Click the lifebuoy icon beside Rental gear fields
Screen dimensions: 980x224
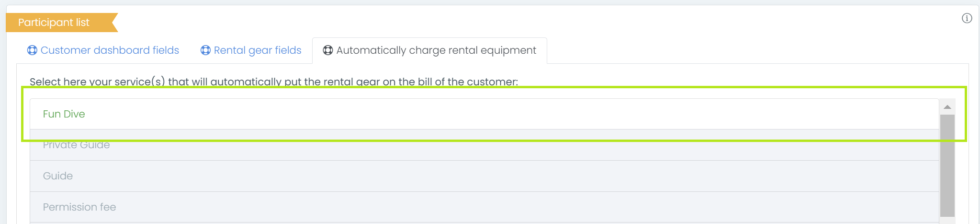tap(205, 50)
